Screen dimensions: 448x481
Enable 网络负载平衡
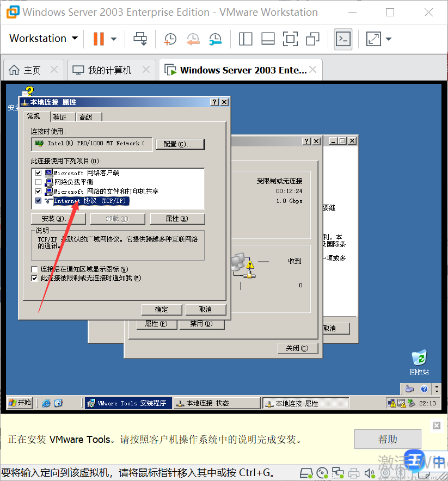38,182
